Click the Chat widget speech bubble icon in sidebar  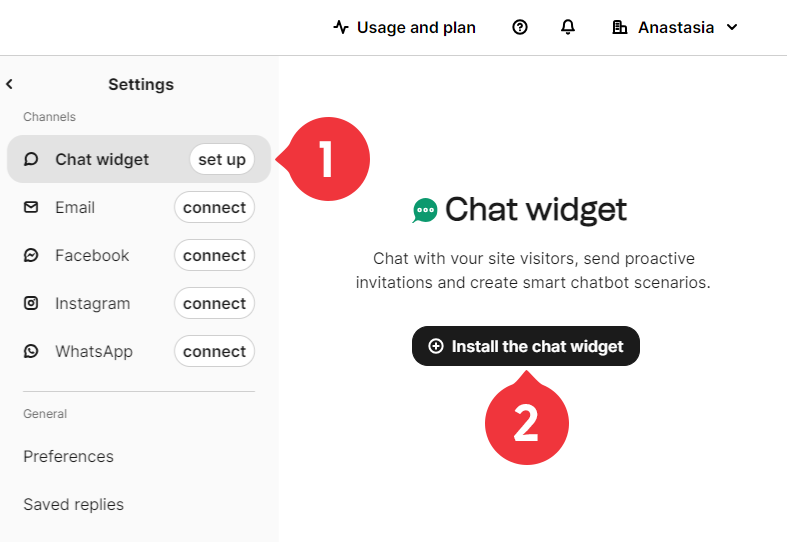[31, 159]
